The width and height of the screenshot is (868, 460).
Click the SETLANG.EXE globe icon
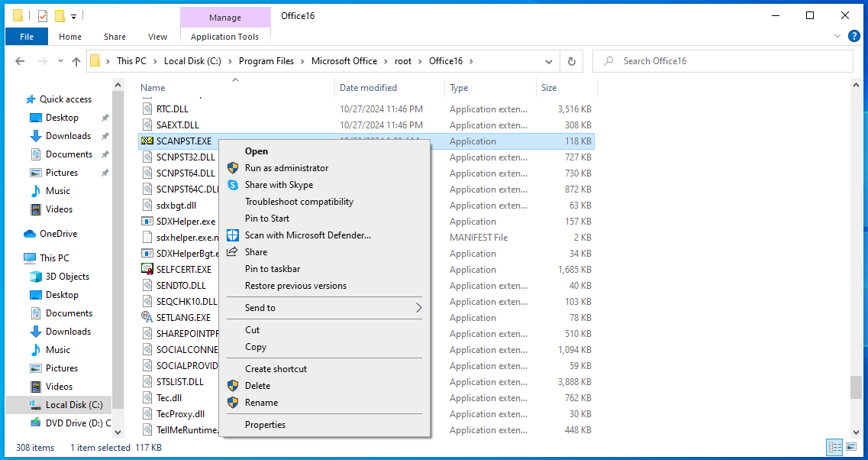click(x=148, y=317)
